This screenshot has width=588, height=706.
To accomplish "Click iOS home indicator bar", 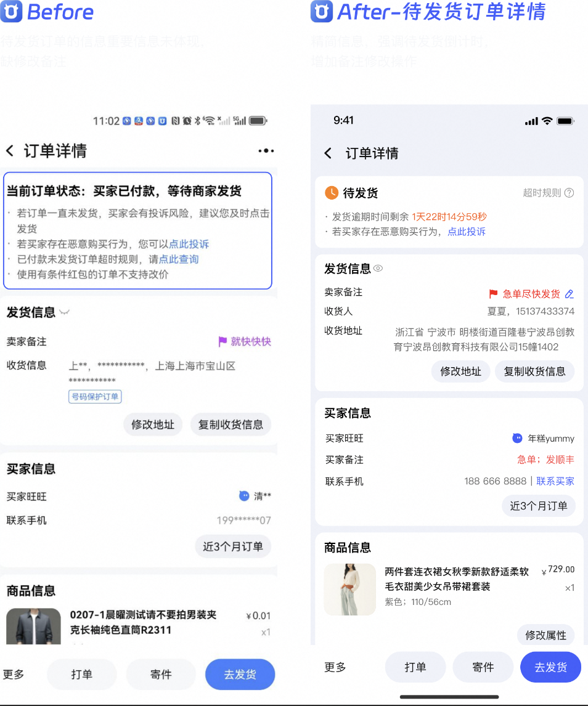I will click(x=449, y=697).
